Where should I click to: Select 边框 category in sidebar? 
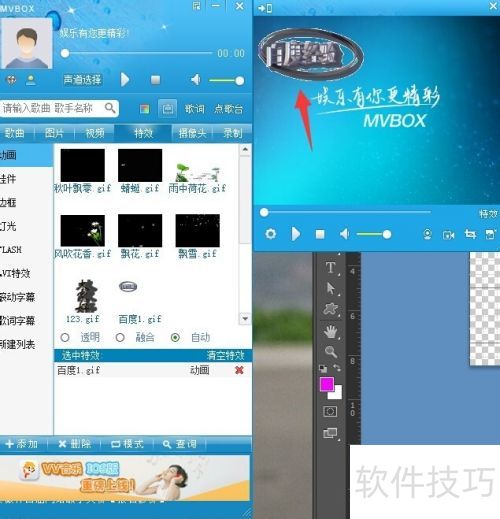coord(26,203)
